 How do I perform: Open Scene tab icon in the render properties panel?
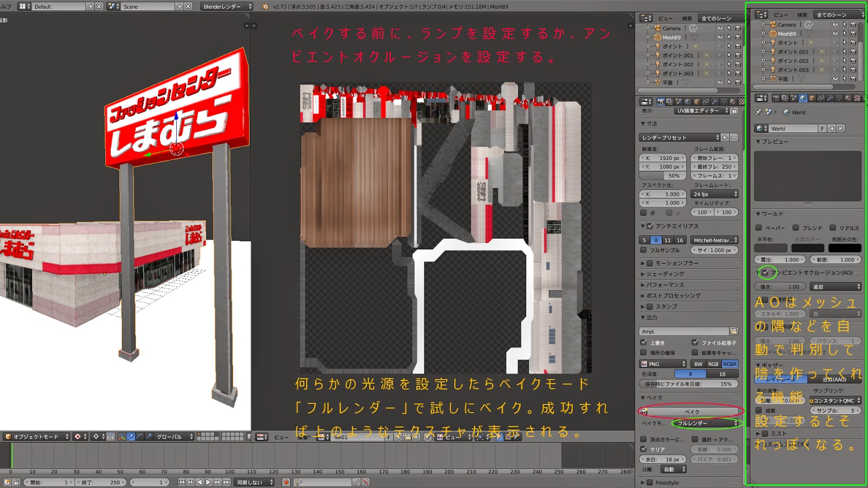point(679,101)
